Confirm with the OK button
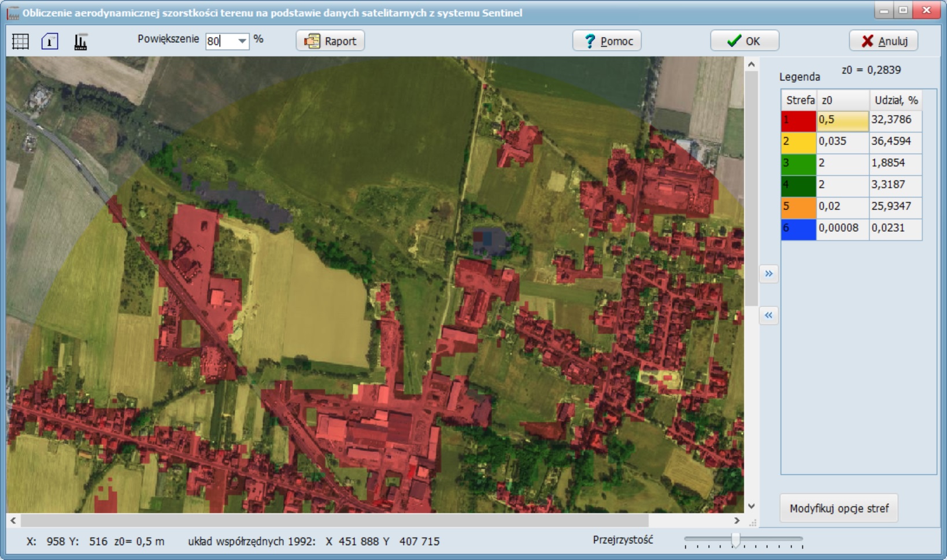947x560 pixels. pos(745,41)
